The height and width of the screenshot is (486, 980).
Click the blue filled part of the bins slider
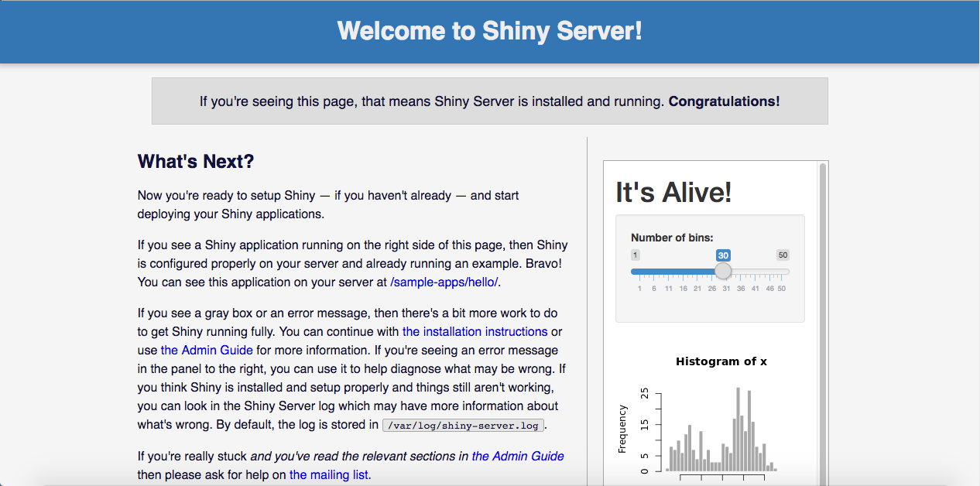click(x=673, y=272)
